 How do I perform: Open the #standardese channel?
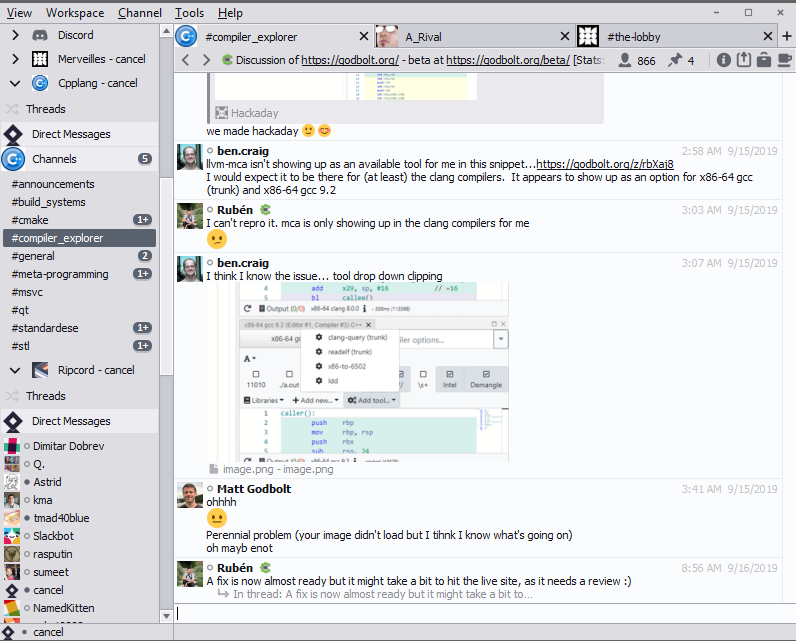tap(80, 328)
